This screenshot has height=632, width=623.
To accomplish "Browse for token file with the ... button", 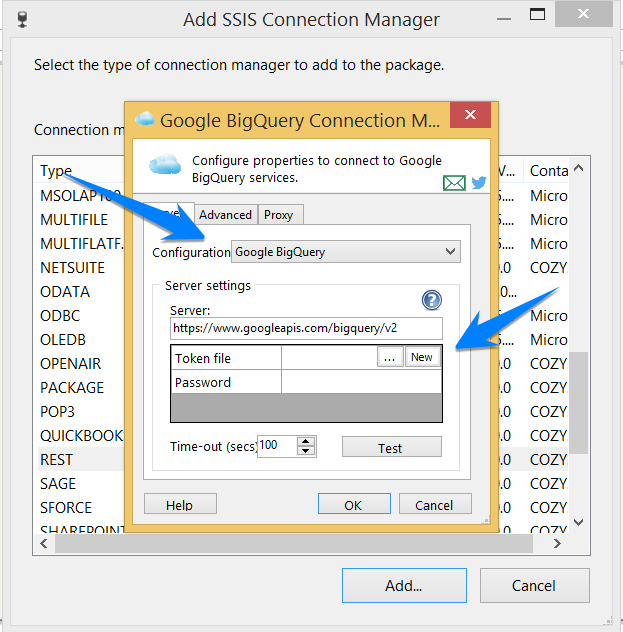I will point(390,357).
